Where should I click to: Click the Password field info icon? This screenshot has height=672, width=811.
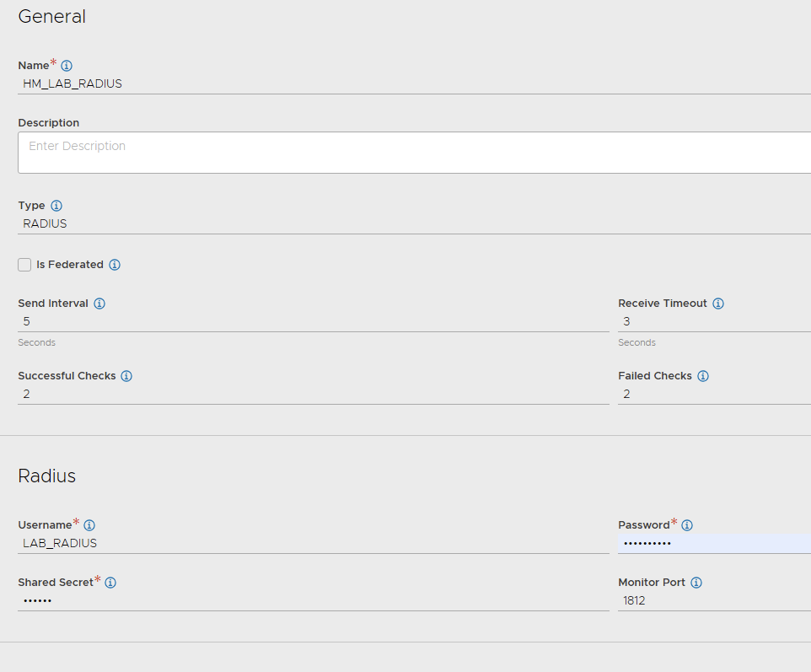tap(687, 524)
